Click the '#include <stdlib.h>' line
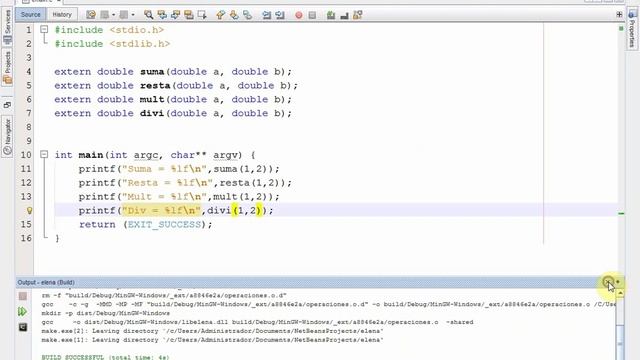Screen dimensions: 640x360 coord(112,44)
